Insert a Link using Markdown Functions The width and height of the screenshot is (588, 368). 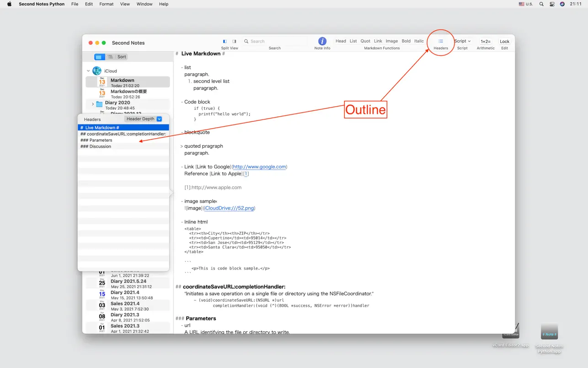click(378, 41)
